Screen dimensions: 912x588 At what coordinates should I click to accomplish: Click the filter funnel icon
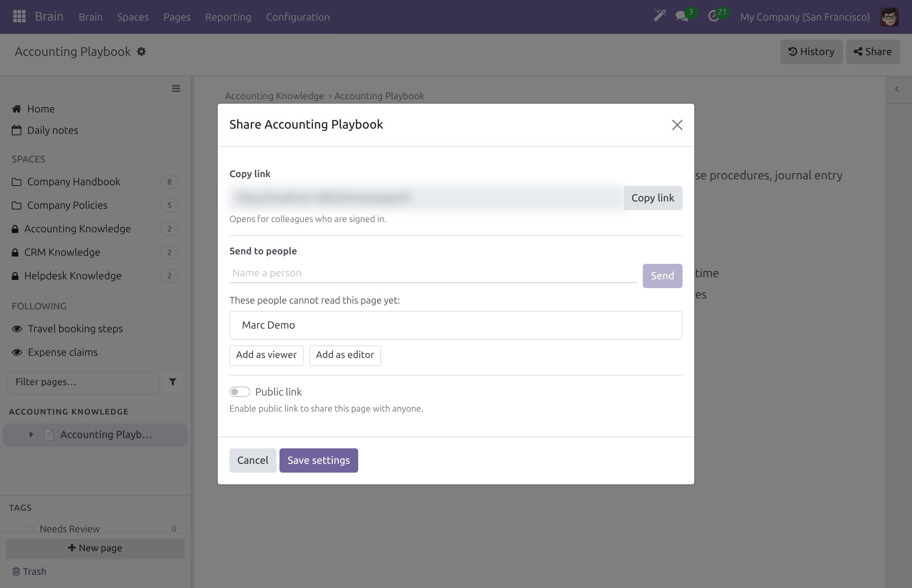tap(173, 382)
